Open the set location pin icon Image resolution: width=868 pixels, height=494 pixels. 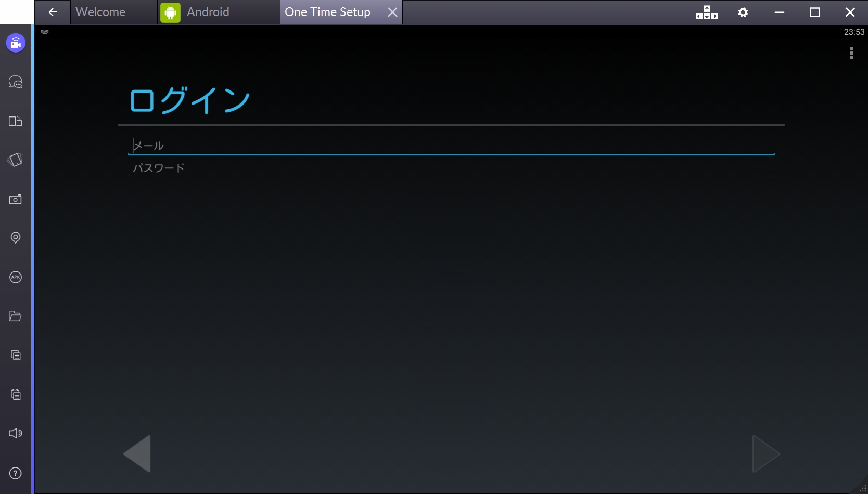tap(16, 238)
